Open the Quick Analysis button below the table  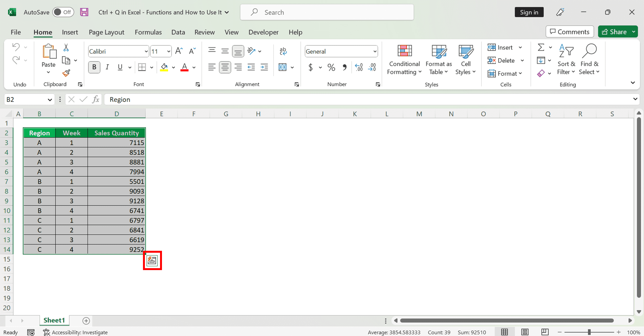152,260
